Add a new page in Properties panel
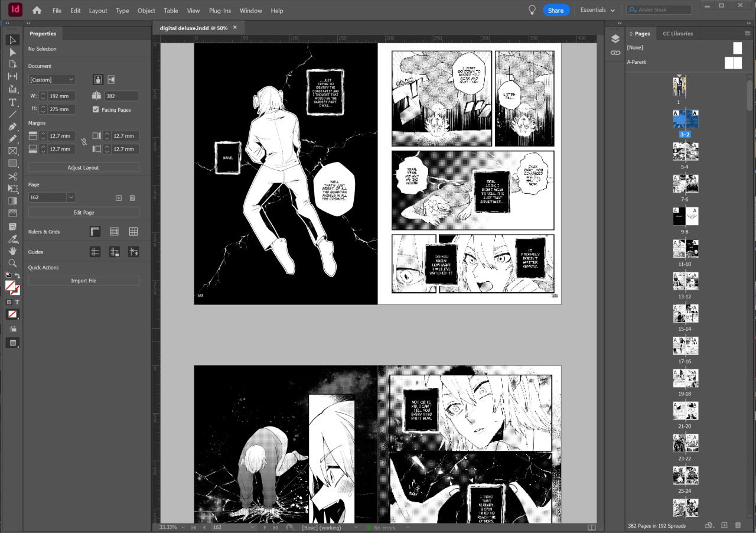756x533 pixels. click(x=118, y=197)
